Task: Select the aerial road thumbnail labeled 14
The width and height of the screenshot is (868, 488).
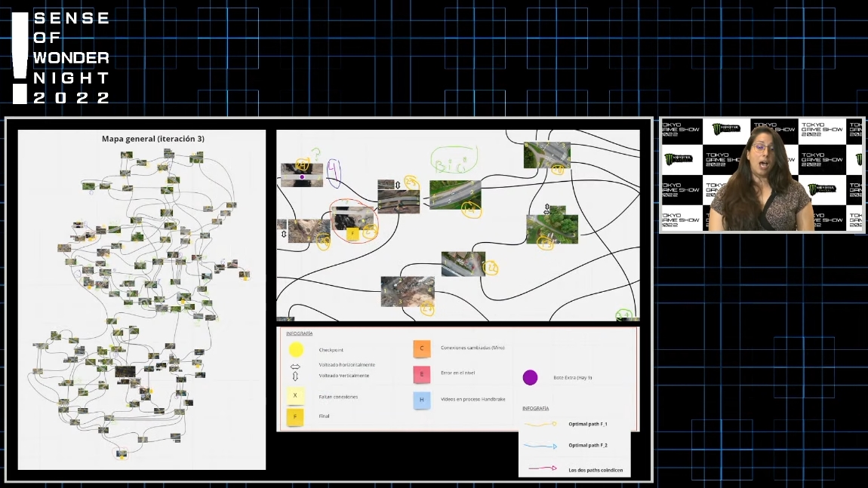Action: click(x=454, y=194)
